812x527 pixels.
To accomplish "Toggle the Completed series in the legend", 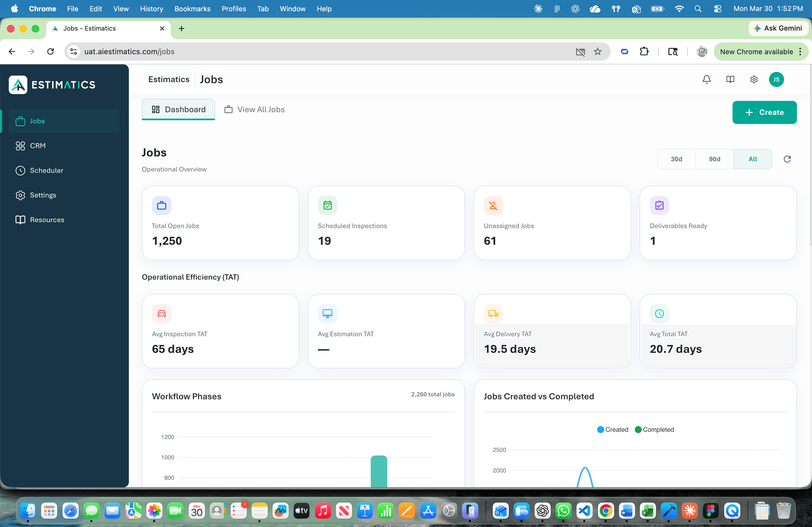I will coord(655,429).
